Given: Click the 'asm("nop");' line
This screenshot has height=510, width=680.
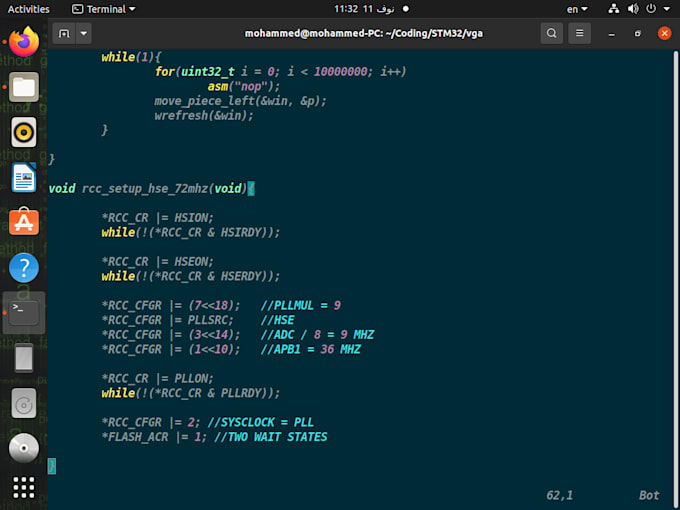Looking at the screenshot, I should click(244, 86).
